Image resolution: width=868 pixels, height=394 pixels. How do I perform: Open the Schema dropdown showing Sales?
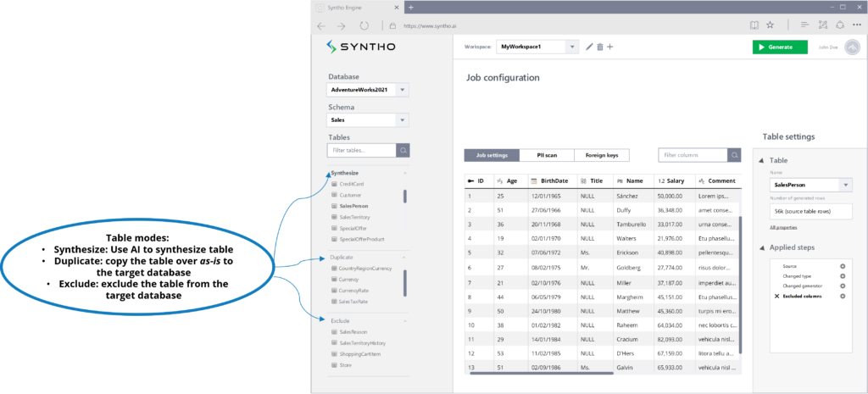click(368, 119)
